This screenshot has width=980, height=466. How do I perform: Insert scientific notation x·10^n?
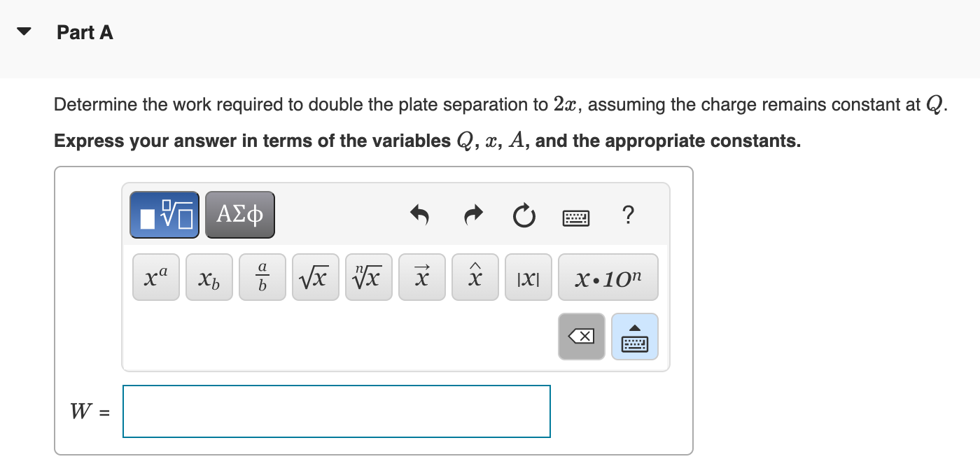[x=608, y=277]
